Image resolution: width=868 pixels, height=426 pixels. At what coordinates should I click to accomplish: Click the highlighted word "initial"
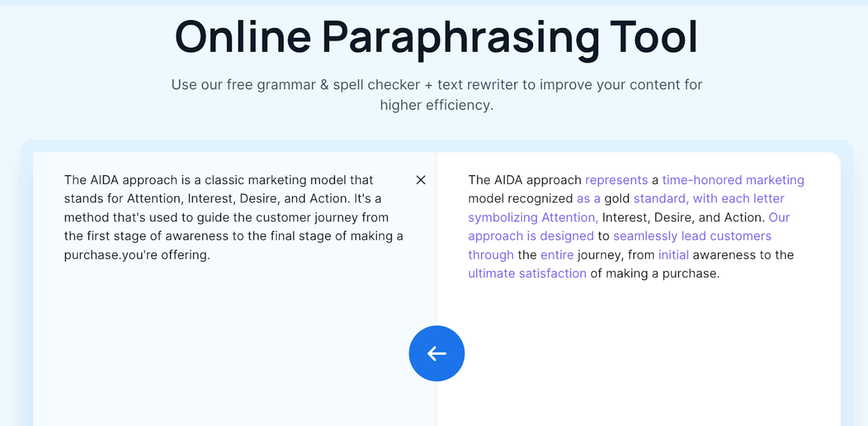[674, 255]
